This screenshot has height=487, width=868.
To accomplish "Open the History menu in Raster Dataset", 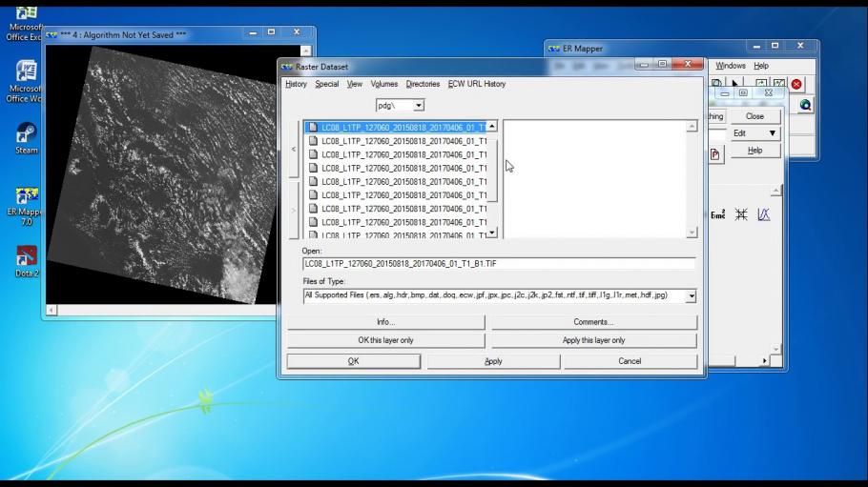I will coord(296,84).
